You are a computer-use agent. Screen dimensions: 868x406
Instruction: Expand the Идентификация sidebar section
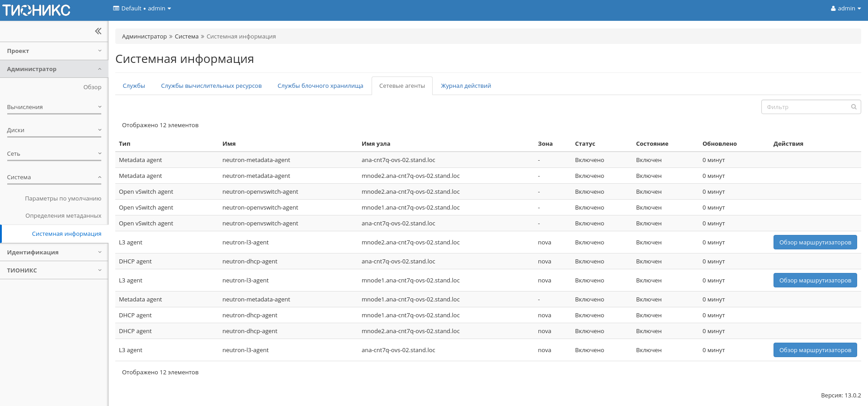tap(54, 253)
